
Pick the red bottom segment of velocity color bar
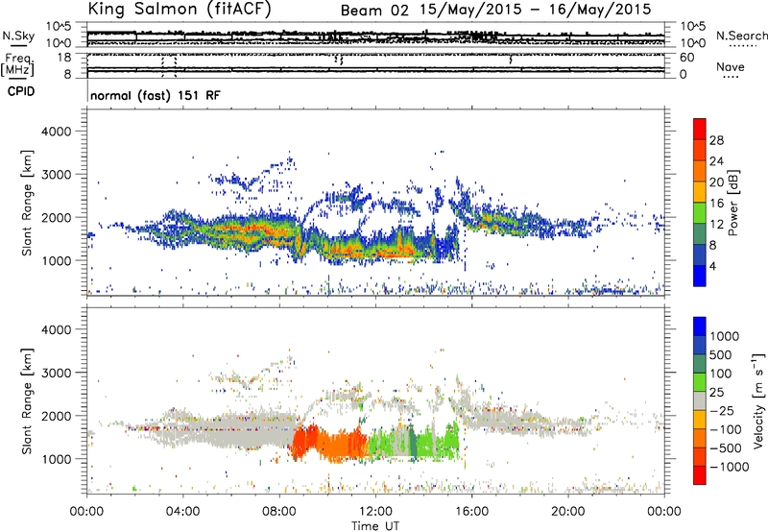[700, 475]
